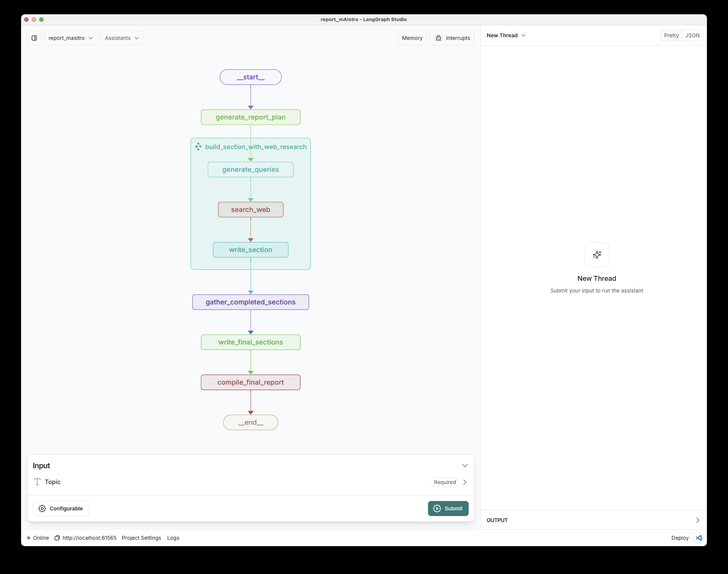This screenshot has width=728, height=574.
Task: Click the Topic input field type icon
Action: (37, 482)
